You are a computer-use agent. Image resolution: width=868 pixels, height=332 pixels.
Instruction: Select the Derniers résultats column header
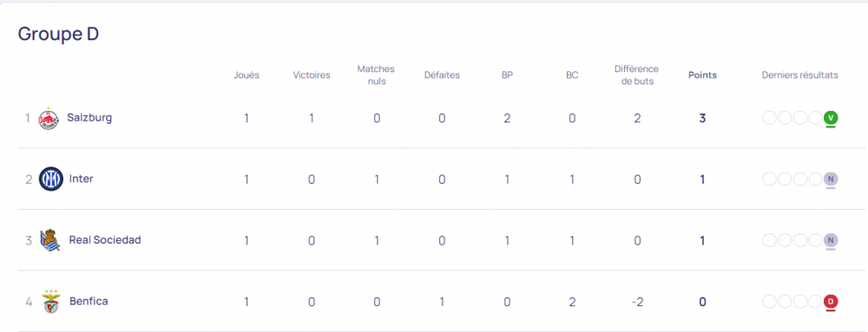point(800,75)
